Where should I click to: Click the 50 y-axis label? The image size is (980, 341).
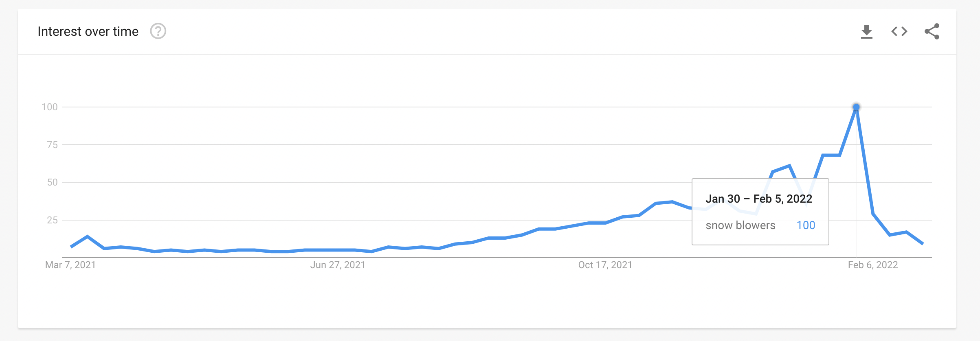[53, 182]
